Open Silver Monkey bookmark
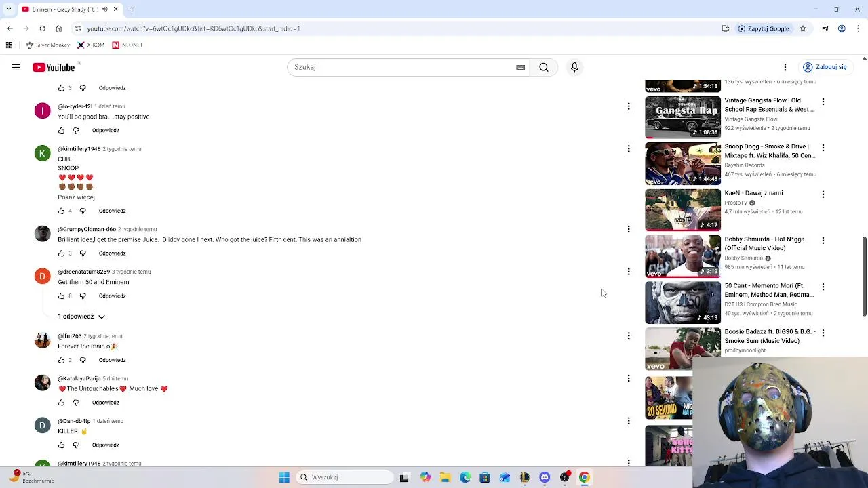The width and height of the screenshot is (868, 488). (47, 45)
